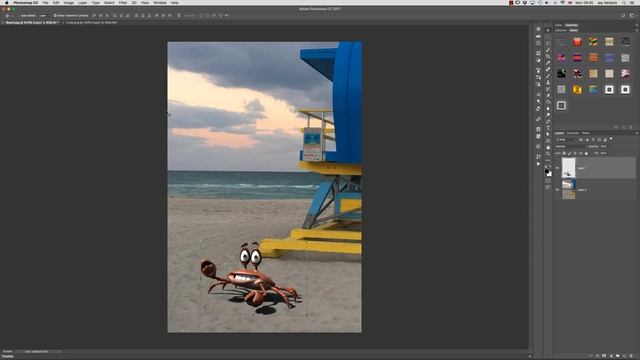Screen dimensions: 640x360
Task: Create new style icon in Styles panel
Action: (624, 127)
